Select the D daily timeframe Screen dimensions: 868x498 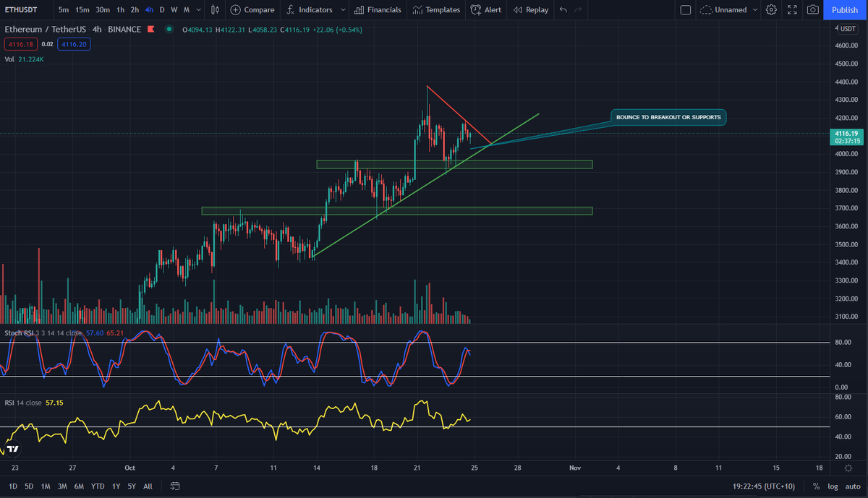[162, 10]
